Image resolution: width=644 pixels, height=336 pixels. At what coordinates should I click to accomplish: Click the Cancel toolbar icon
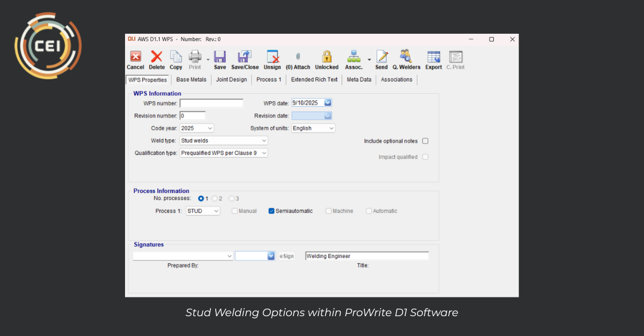pos(136,57)
